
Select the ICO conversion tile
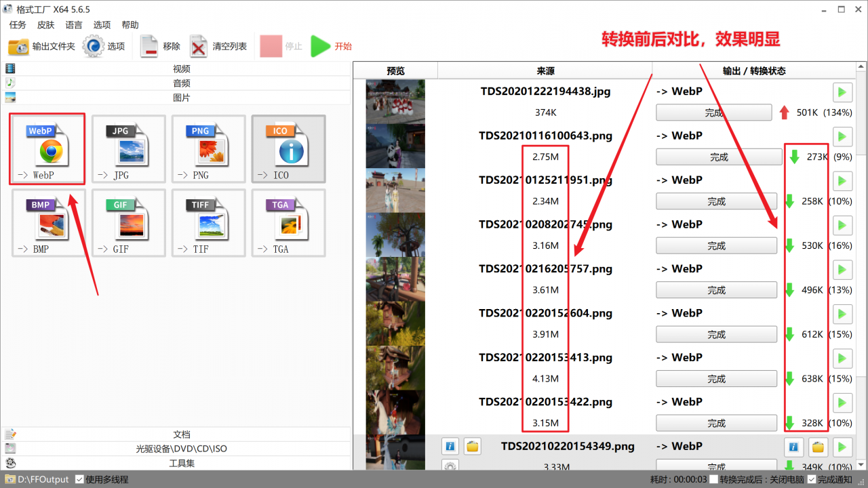[288, 148]
